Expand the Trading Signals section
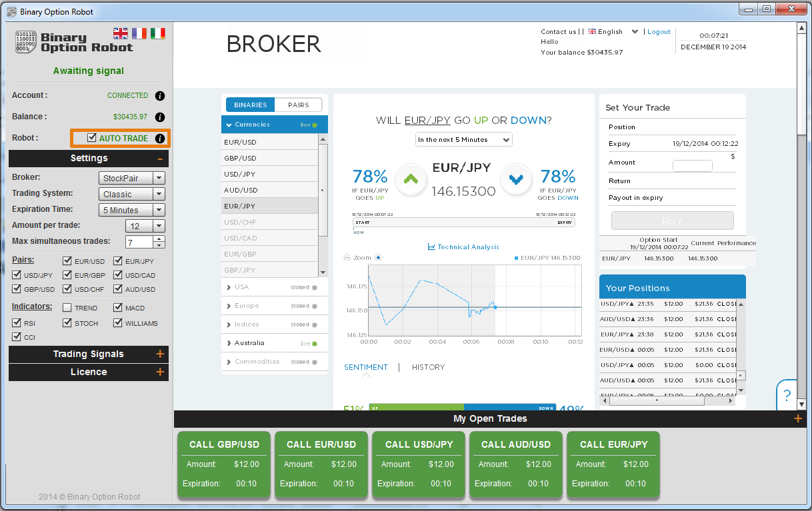 [x=89, y=354]
